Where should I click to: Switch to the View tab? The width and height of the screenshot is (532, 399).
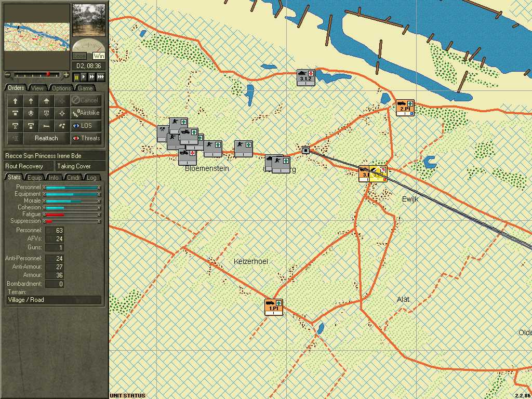point(37,88)
